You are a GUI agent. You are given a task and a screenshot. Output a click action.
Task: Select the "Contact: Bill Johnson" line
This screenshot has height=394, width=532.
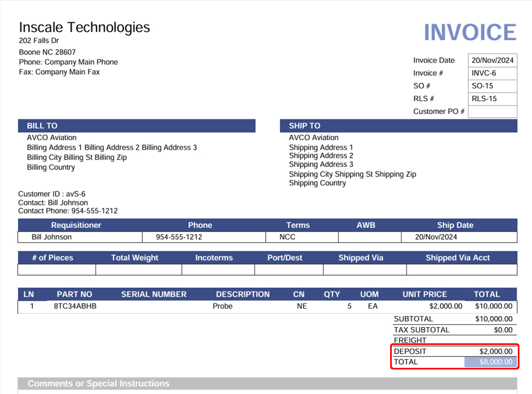point(53,203)
